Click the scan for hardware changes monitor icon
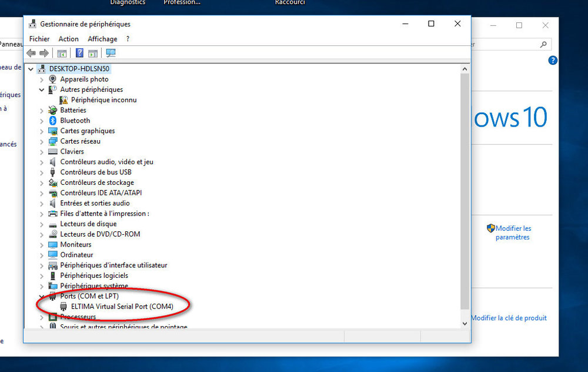588x372 pixels. (111, 53)
